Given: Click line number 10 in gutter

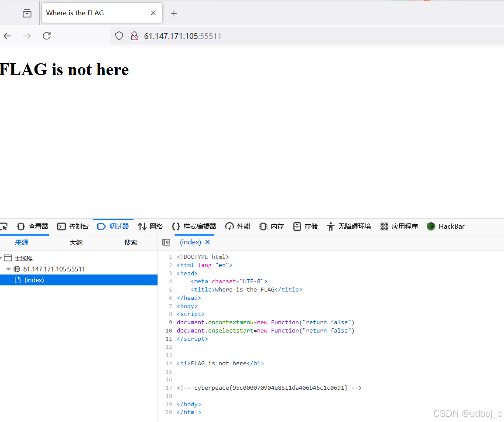Looking at the screenshot, I should pos(169,331).
